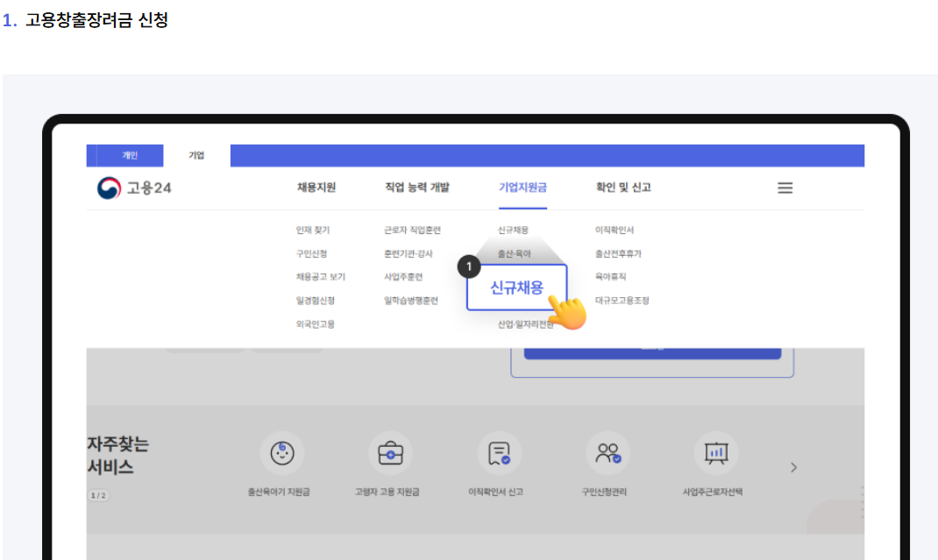
Task: Click the next arrow on 자주찾는 서비스 carousel
Action: [x=793, y=469]
